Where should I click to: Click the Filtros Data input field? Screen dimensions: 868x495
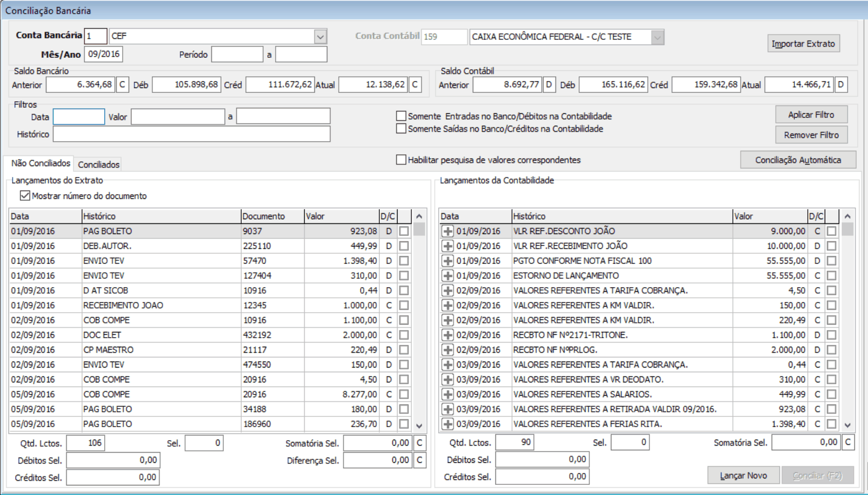79,117
